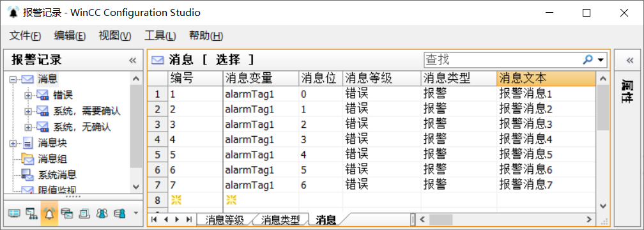Click the table vertical scrollbar thumb
Viewport: 644px width, 230px height.
[602, 108]
